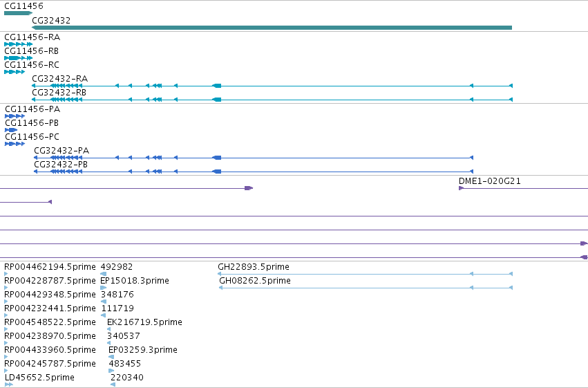This screenshot has width=588, height=388.
Task: Click the RP004245787.5prime label
Action: (x=50, y=364)
